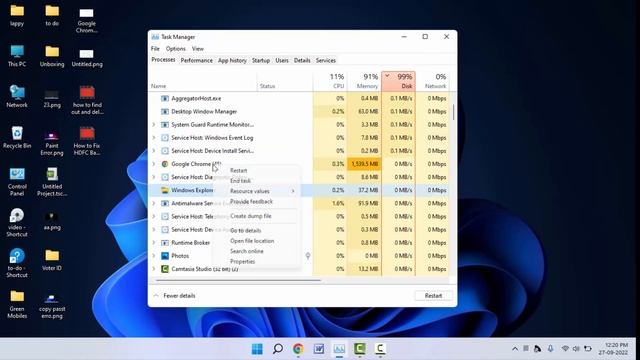Click the Camtasia Studio process icon

165,269
